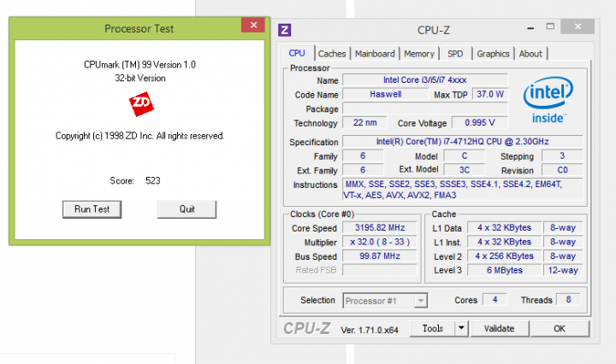
Task: Open the Tools dropdown arrow
Action: tap(462, 328)
